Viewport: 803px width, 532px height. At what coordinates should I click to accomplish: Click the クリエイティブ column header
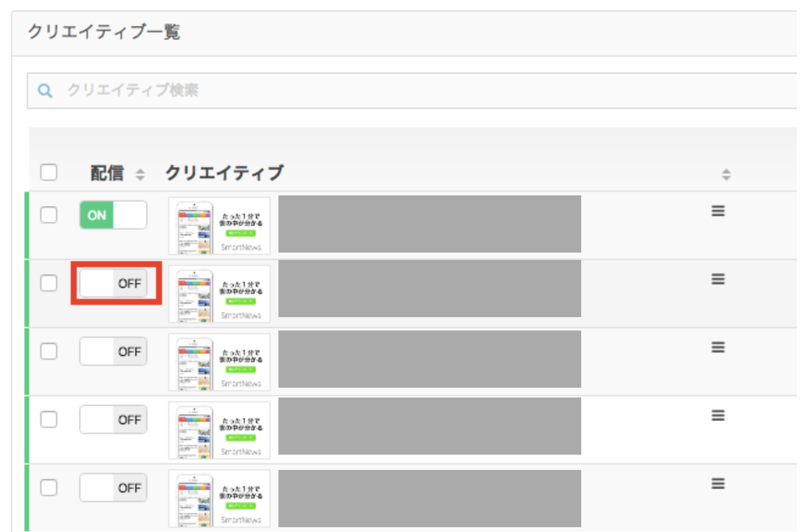[x=224, y=173]
